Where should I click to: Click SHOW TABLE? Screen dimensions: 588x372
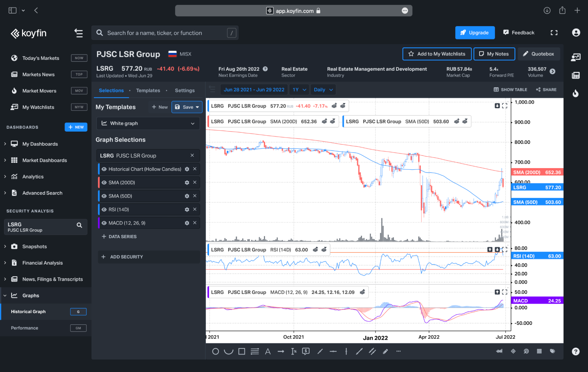[510, 89]
